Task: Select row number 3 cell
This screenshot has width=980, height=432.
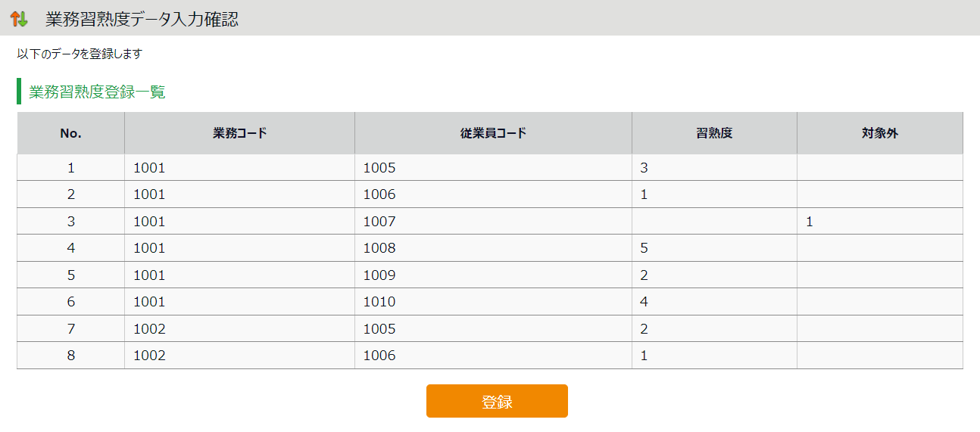Action: 71,222
